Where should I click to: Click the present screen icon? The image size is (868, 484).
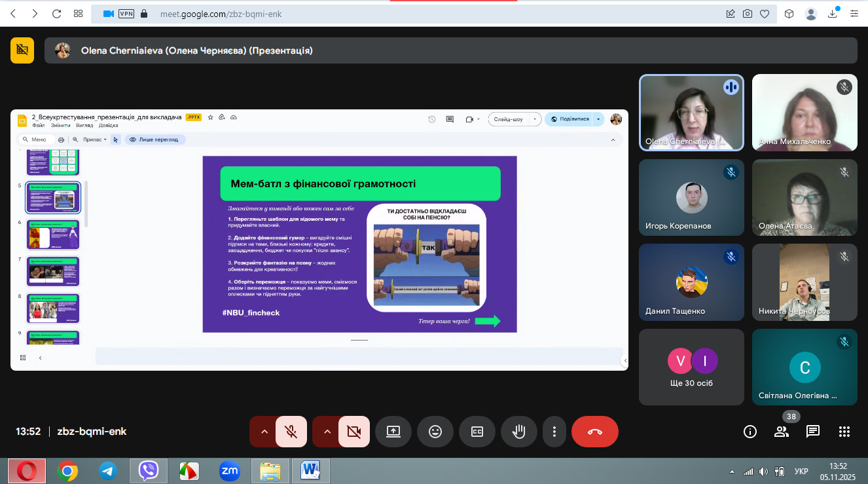pos(393,432)
